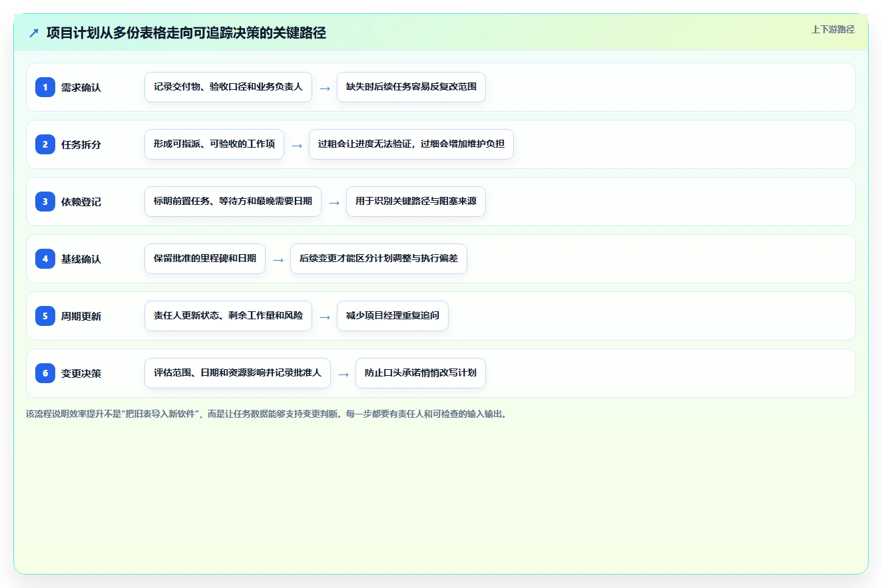Click the arrow in the 基线确认 row
This screenshot has width=882, height=588.
click(x=278, y=259)
